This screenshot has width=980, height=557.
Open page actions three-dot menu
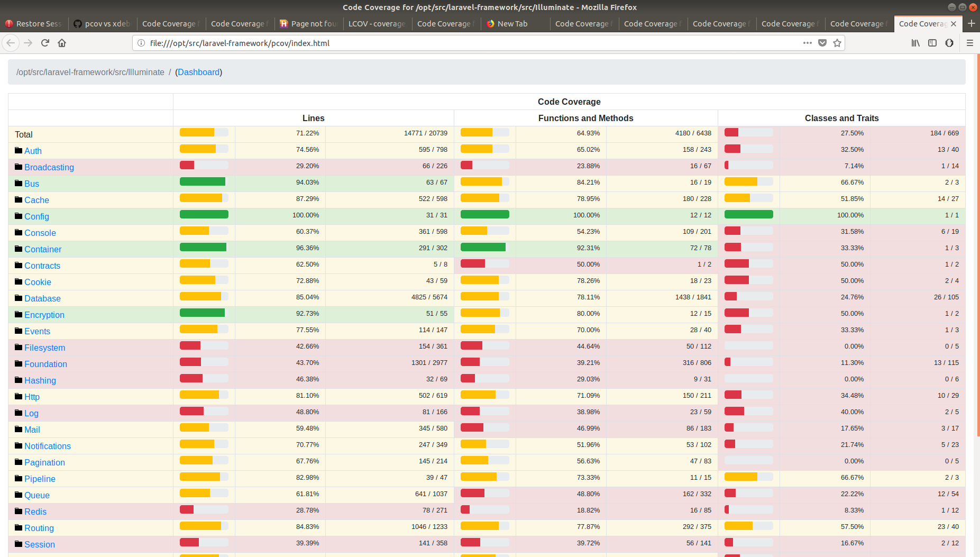807,43
